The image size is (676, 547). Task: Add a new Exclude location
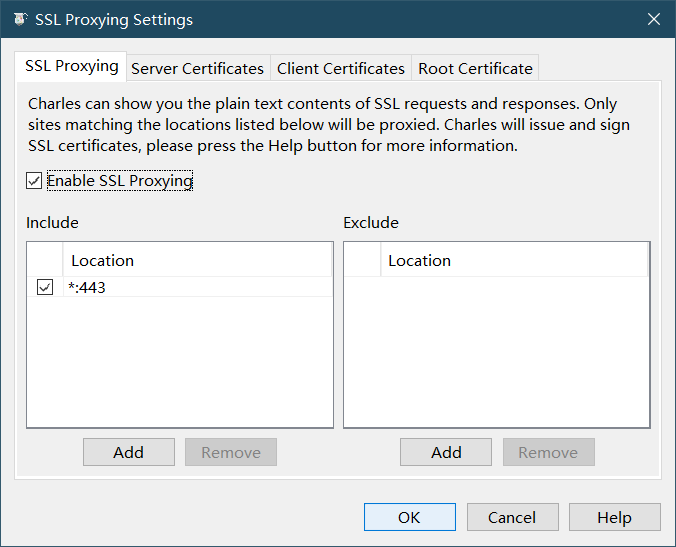446,452
